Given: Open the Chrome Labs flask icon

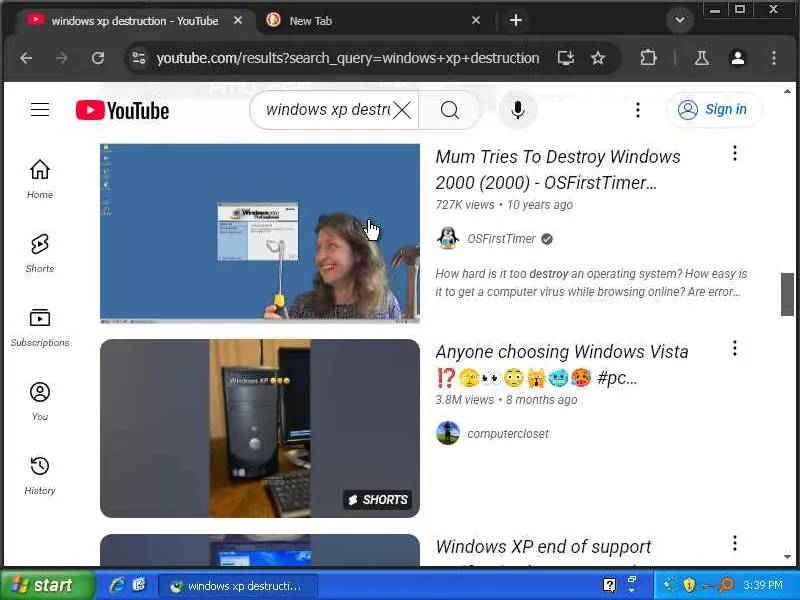Looking at the screenshot, I should 702,58.
